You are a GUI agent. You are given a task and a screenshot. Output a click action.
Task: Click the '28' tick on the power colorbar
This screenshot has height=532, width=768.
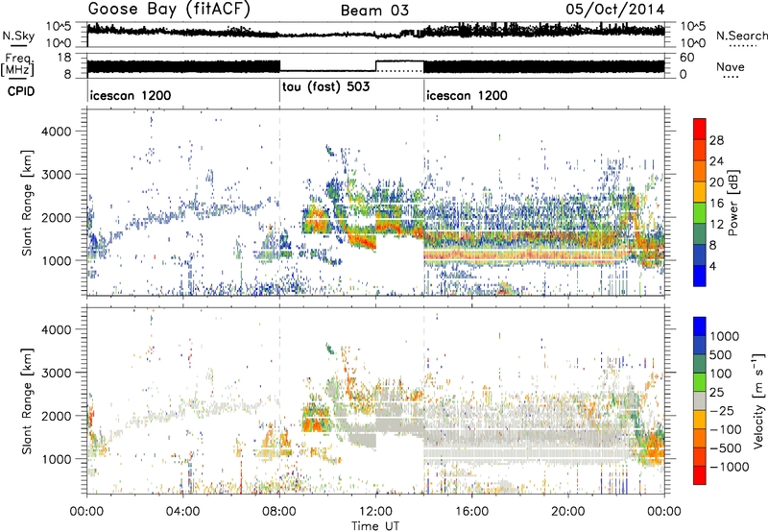[x=716, y=140]
